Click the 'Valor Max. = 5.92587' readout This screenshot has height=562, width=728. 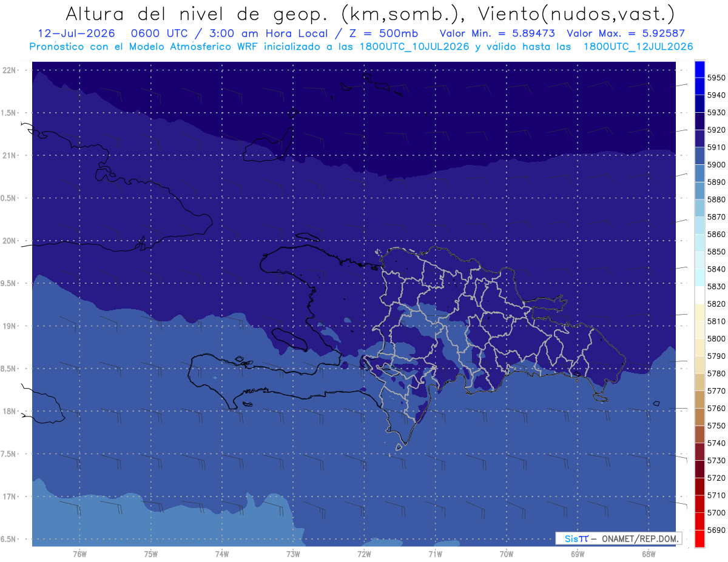[625, 33]
